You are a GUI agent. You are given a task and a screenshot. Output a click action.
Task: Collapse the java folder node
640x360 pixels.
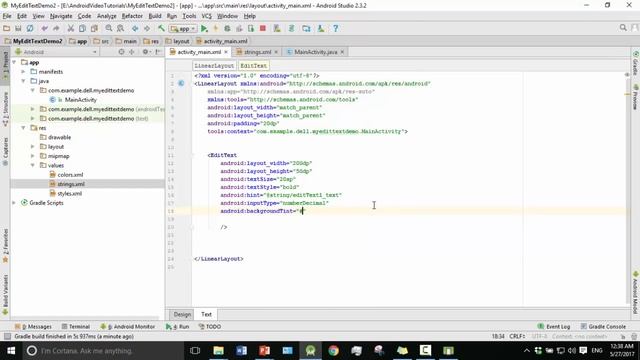tap(24, 81)
